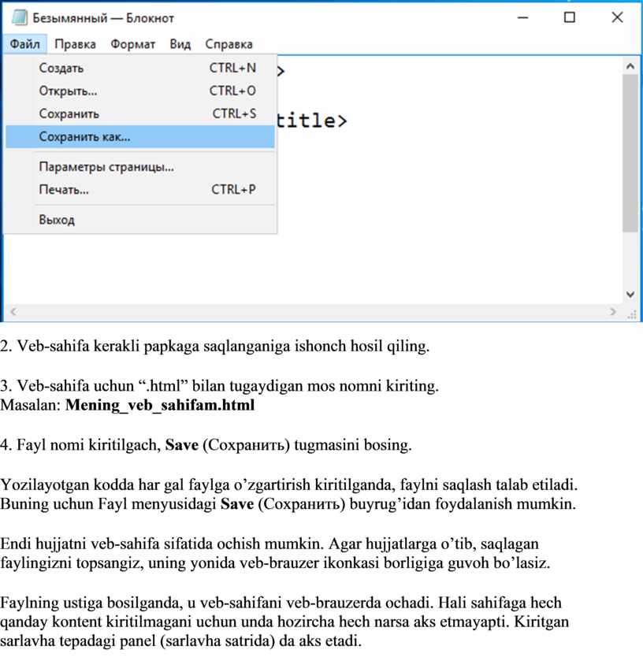Viewport: 643px width, 672px height.
Task: Click the horizontal scroll right arrow
Action: coord(613,311)
